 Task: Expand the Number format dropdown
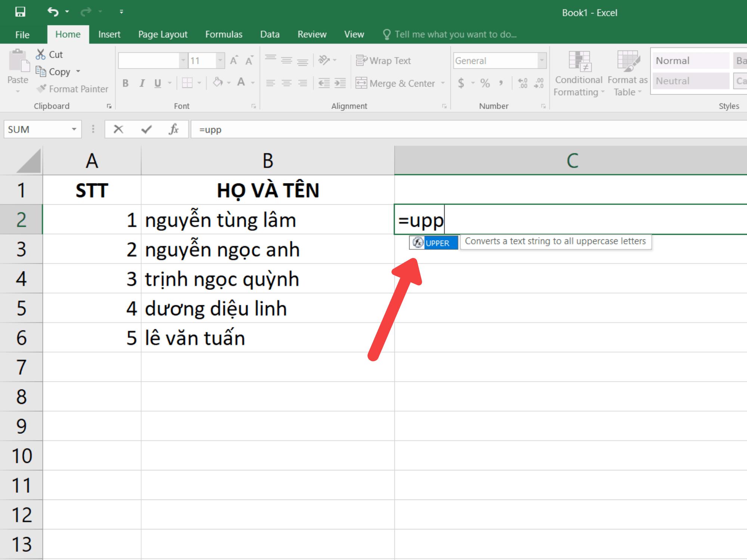point(542,60)
